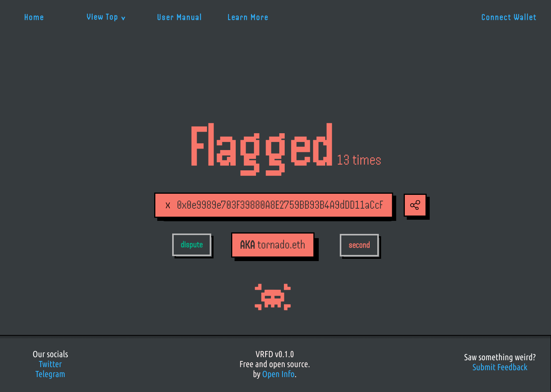Screen dimensions: 551x392
Task: Open the Telegram social link
Action: (x=50, y=374)
